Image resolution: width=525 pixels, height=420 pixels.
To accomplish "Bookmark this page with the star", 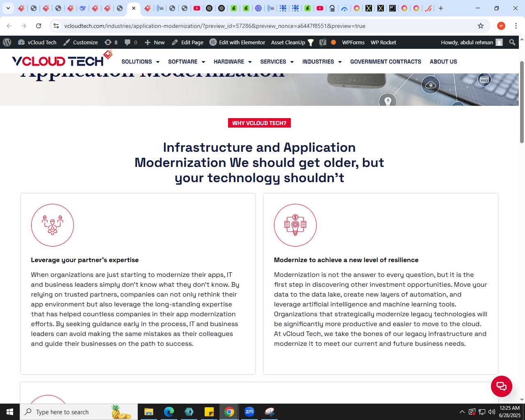I will (x=481, y=26).
